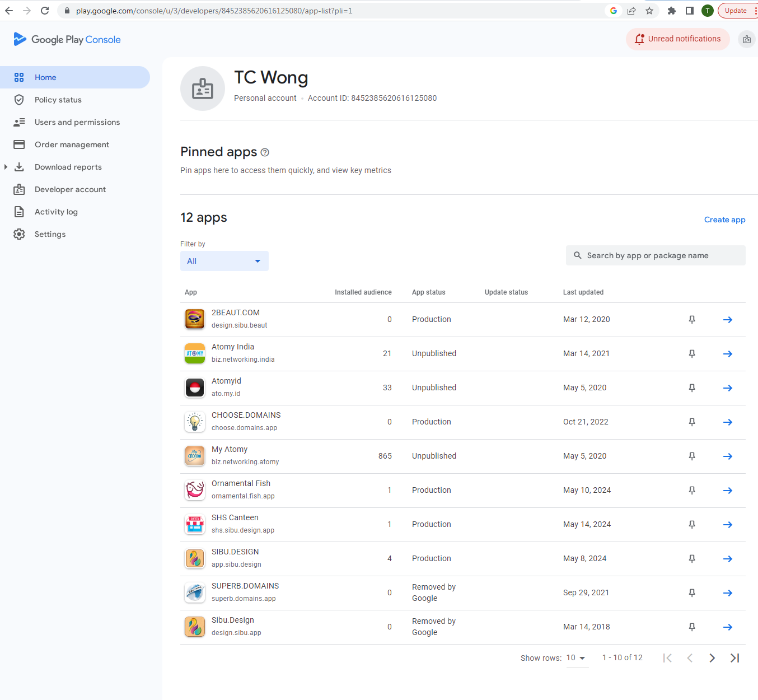The height and width of the screenshot is (700, 758).
Task: Click the Installed audience column header
Action: 363,292
